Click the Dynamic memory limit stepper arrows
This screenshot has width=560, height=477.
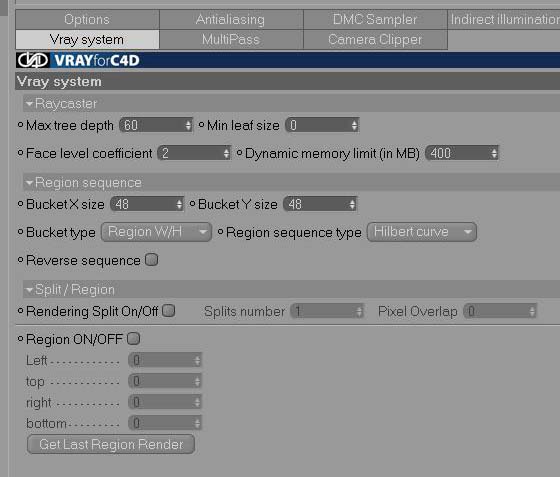point(494,153)
